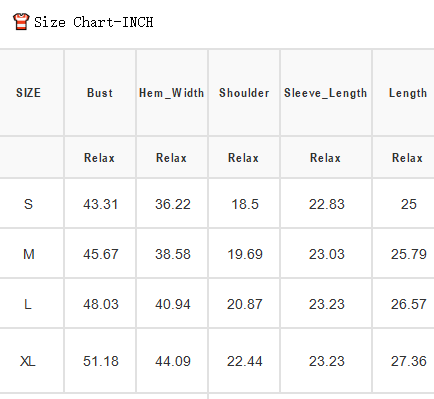Screen dimensions: 434x399
Task: Select the Size Chart-INCH heading text
Action: 94,22
